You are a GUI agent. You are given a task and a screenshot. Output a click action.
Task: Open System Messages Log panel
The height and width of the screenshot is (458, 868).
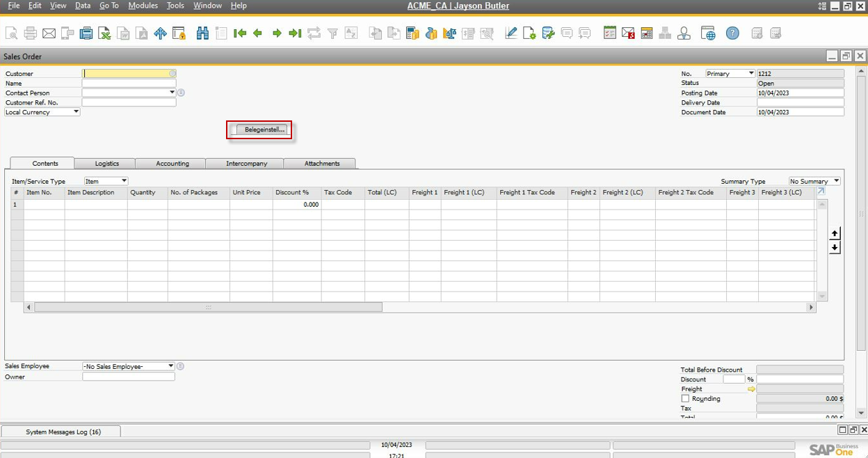click(x=63, y=432)
